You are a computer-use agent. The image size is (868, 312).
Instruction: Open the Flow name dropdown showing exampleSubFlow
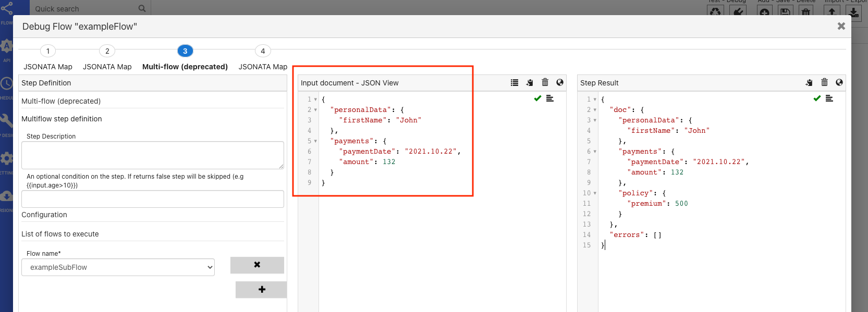[x=118, y=267]
